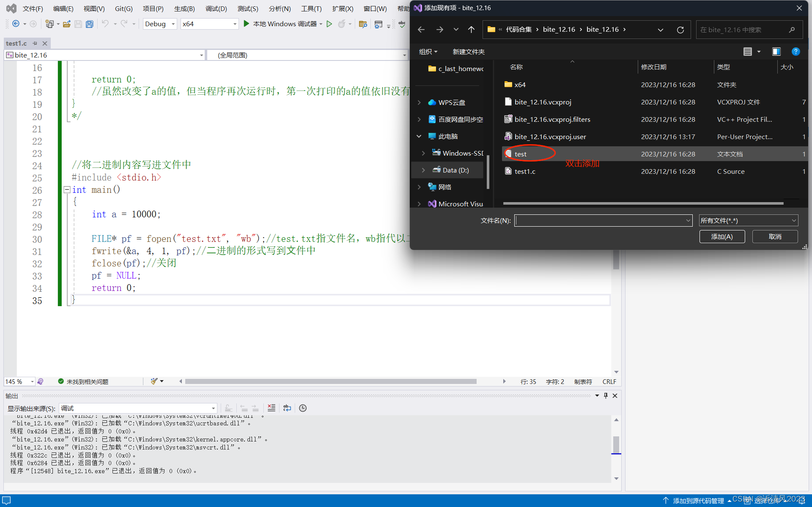
Task: Open the 调试(D) menu
Action: point(216,8)
